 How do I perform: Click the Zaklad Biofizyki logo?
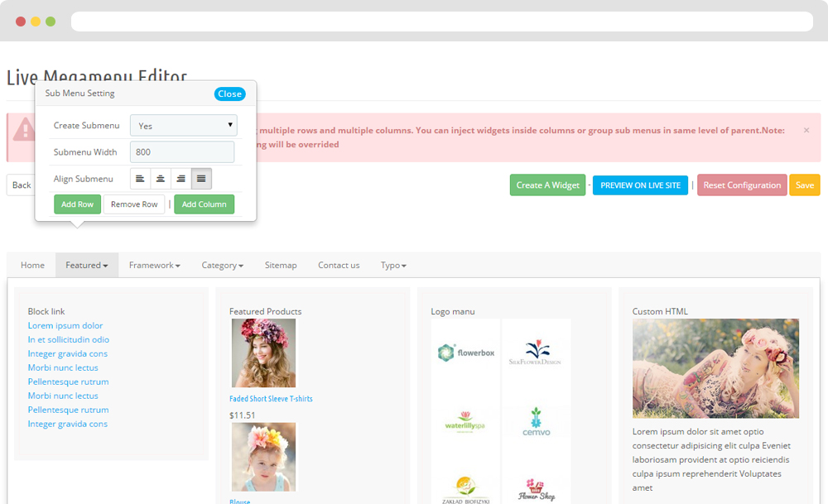pos(465,490)
